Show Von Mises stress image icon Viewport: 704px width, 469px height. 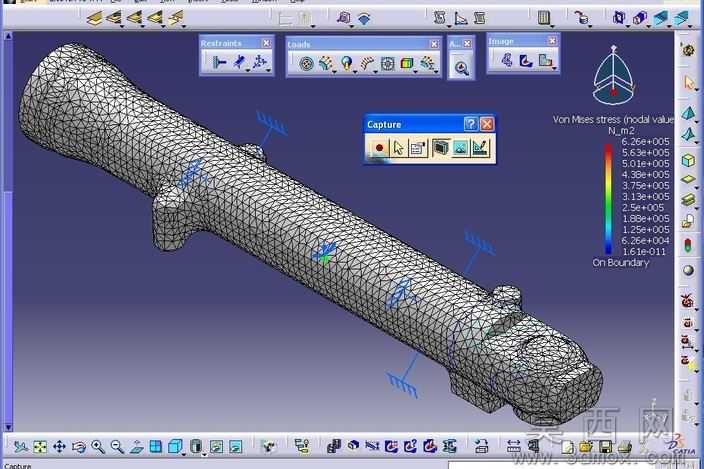525,60
